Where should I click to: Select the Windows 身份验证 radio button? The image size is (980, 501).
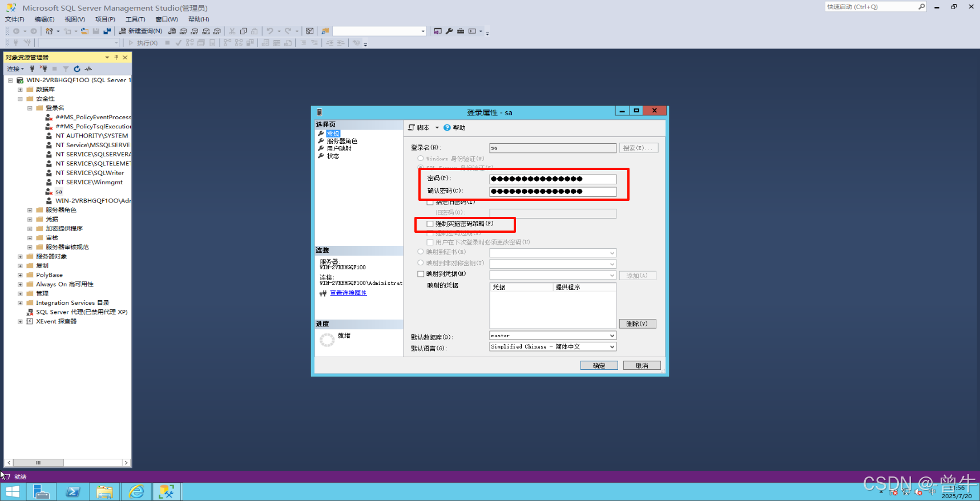[421, 159]
